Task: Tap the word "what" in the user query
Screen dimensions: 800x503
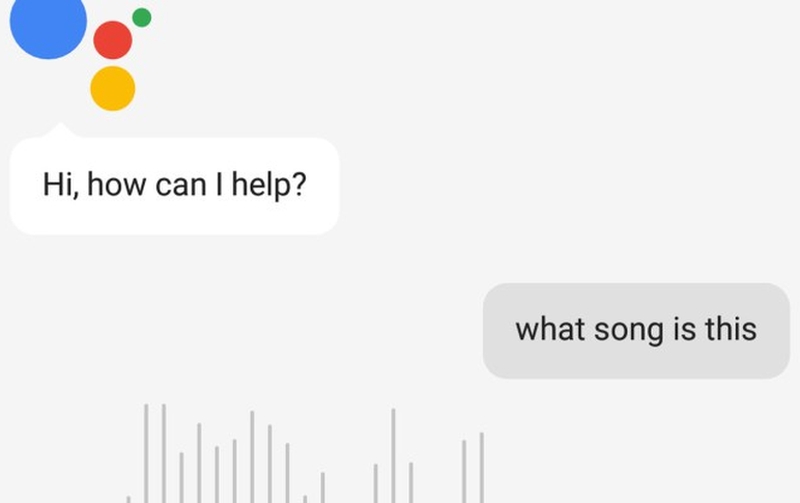Action: tap(546, 330)
